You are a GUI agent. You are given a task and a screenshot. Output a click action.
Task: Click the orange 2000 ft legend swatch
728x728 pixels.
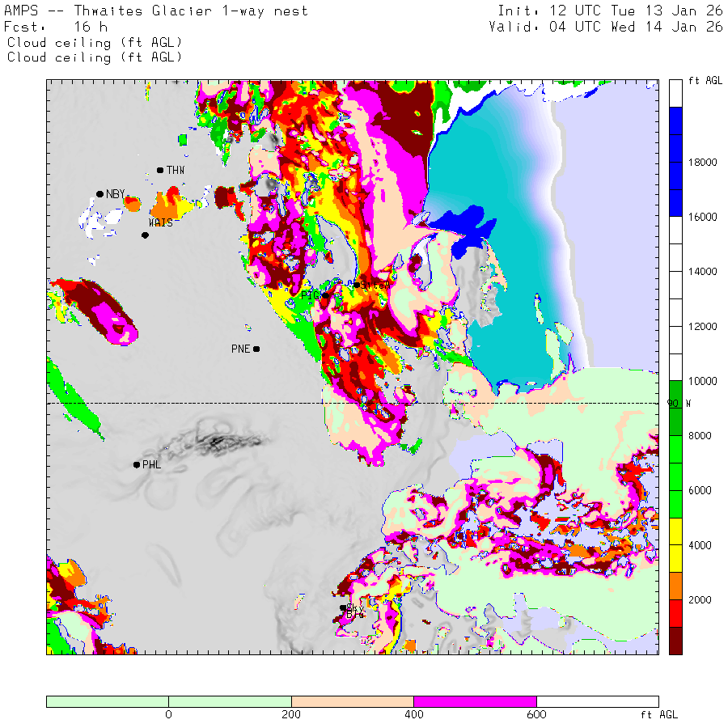(676, 586)
